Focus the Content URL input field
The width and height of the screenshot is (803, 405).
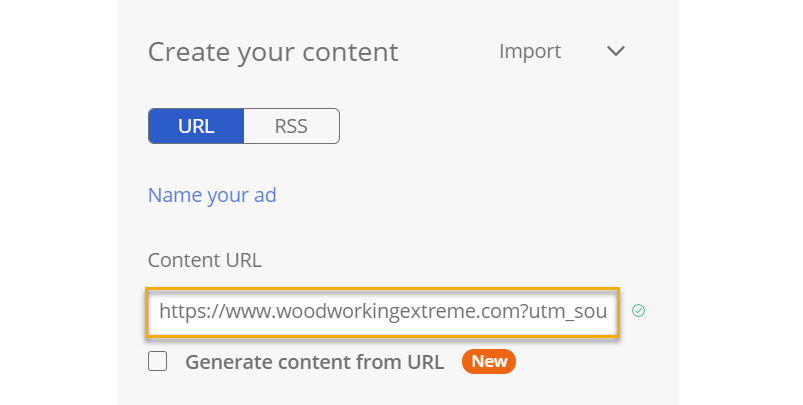pyautogui.click(x=383, y=312)
